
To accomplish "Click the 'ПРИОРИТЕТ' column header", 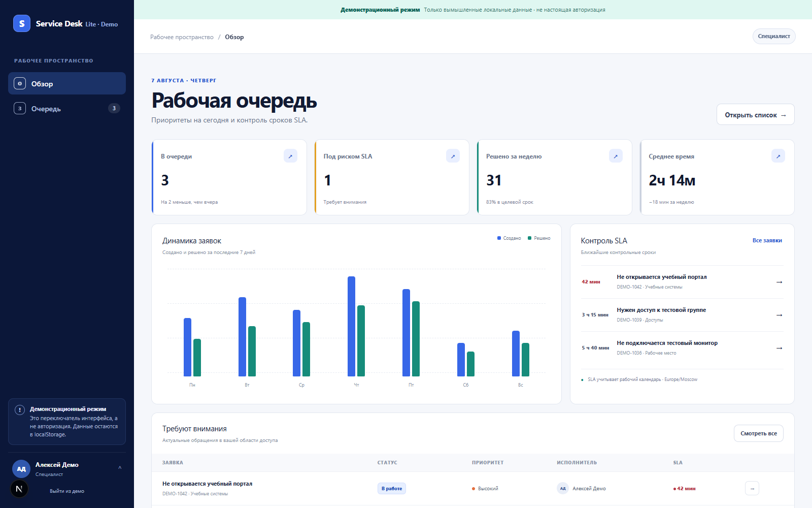I will click(488, 462).
